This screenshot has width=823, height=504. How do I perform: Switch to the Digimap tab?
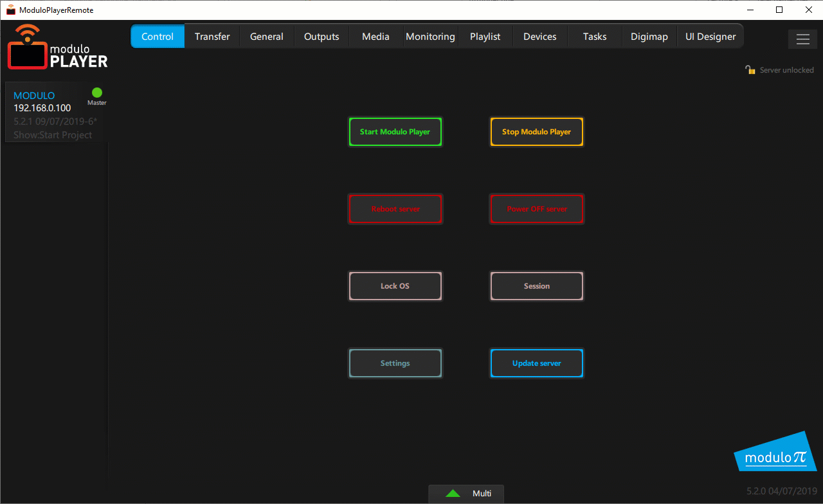tap(649, 37)
